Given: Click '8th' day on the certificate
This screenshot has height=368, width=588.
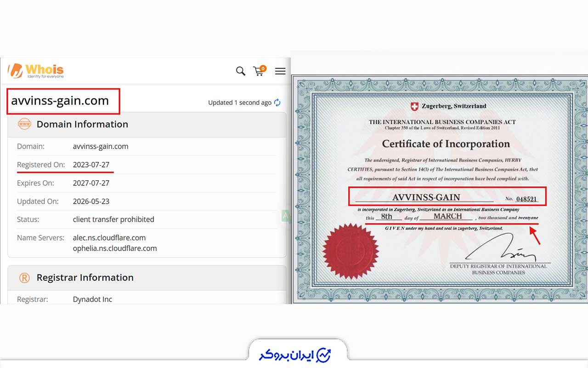Looking at the screenshot, I should (x=387, y=216).
